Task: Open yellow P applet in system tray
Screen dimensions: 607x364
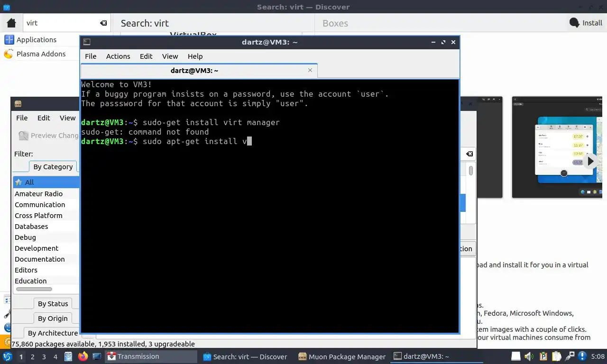Action: point(543,356)
